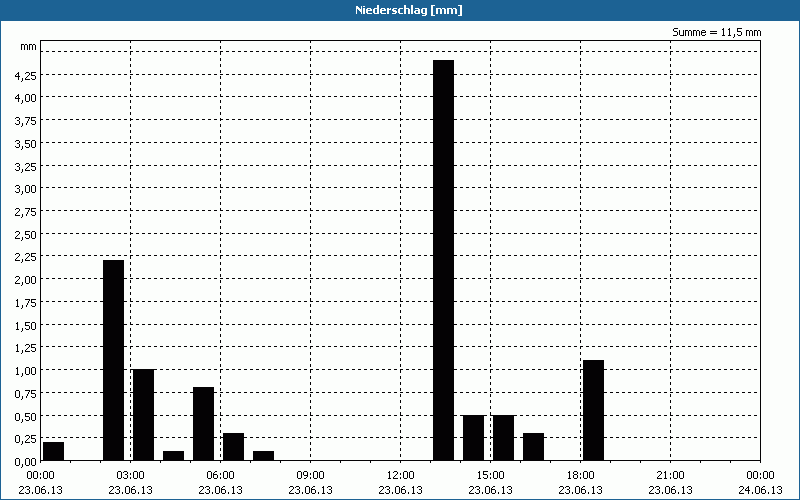The height and width of the screenshot is (500, 800).
Task: Click the 3,00 y-axis label
Action: (26, 189)
